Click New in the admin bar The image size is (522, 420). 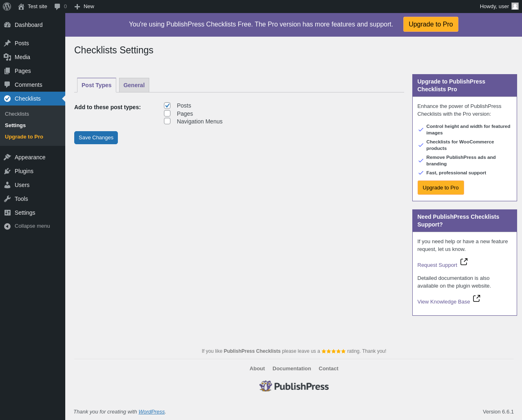tap(89, 7)
